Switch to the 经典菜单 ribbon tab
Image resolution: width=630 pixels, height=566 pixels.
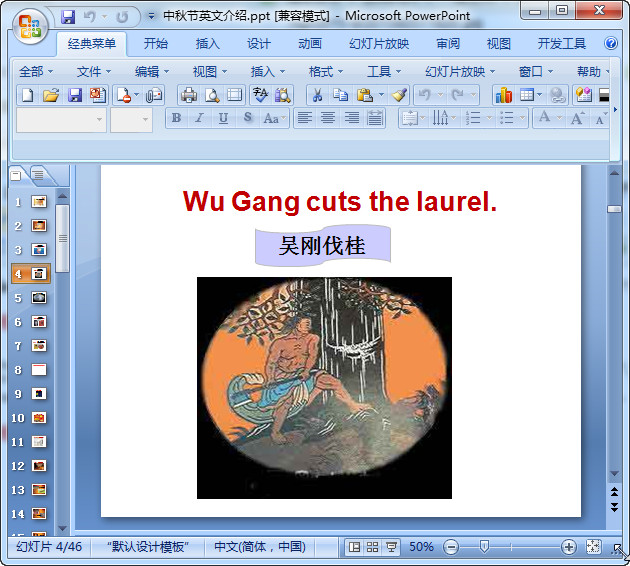point(92,43)
